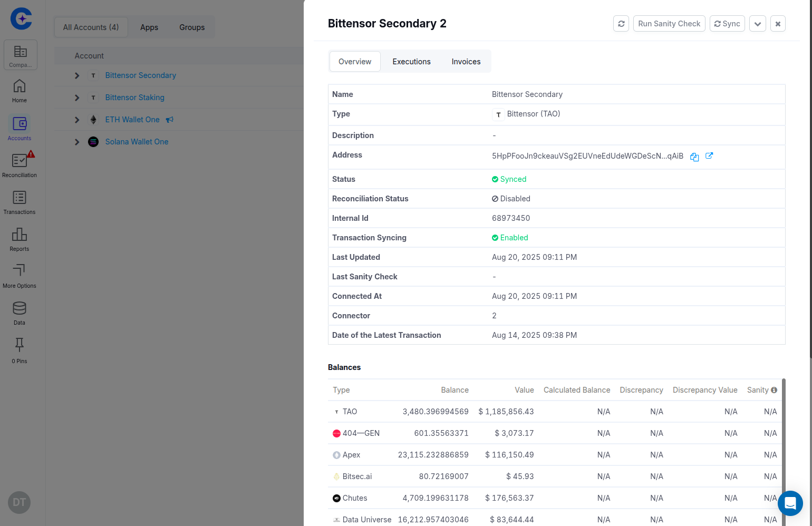This screenshot has width=812, height=526.
Task: Open the Bittensor Staking account link
Action: 135,98
